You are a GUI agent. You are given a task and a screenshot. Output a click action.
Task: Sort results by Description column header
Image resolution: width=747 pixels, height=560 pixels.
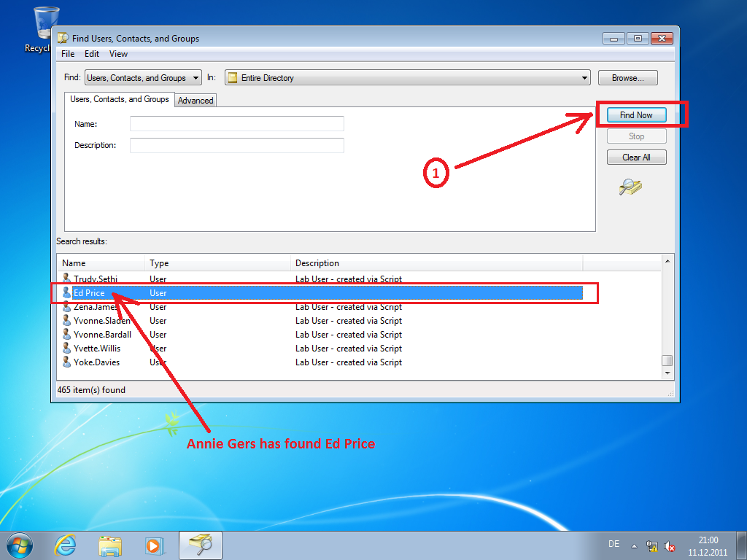pos(436,262)
